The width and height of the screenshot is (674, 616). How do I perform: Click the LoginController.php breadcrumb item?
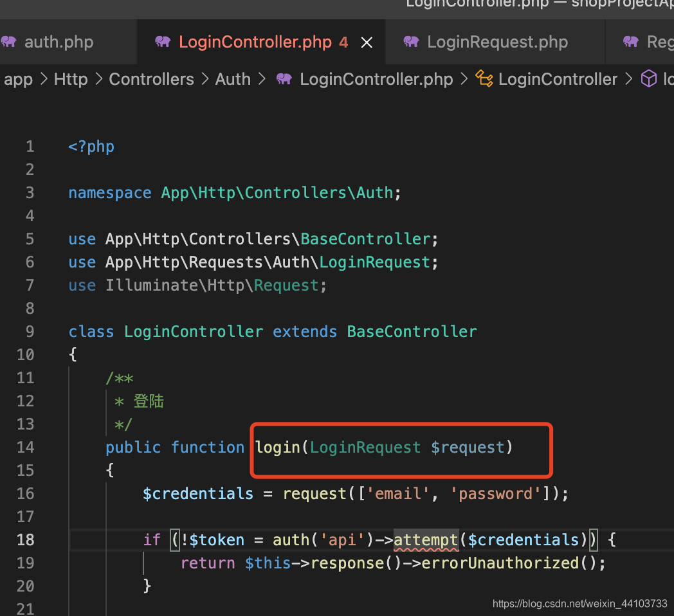(376, 79)
